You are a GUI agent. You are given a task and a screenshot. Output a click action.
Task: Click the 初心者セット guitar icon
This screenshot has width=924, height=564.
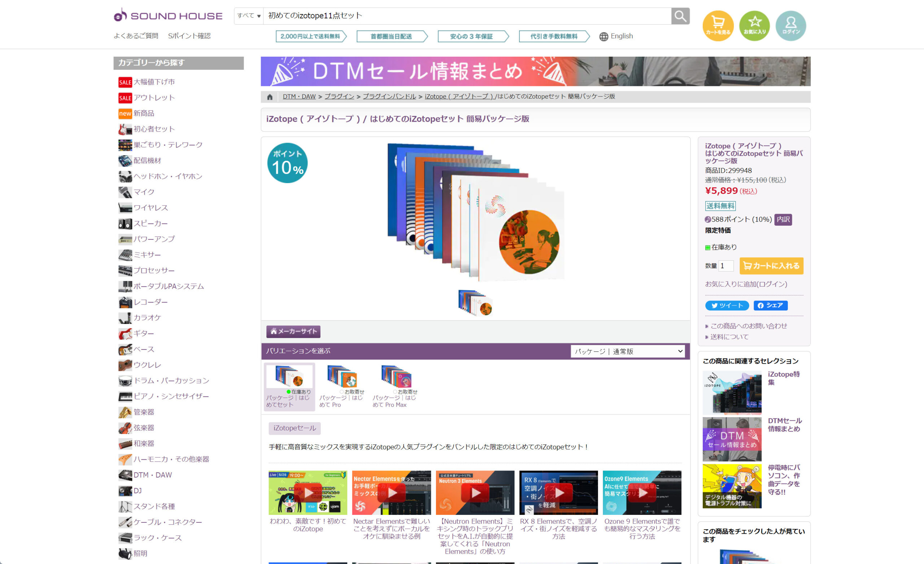125,129
